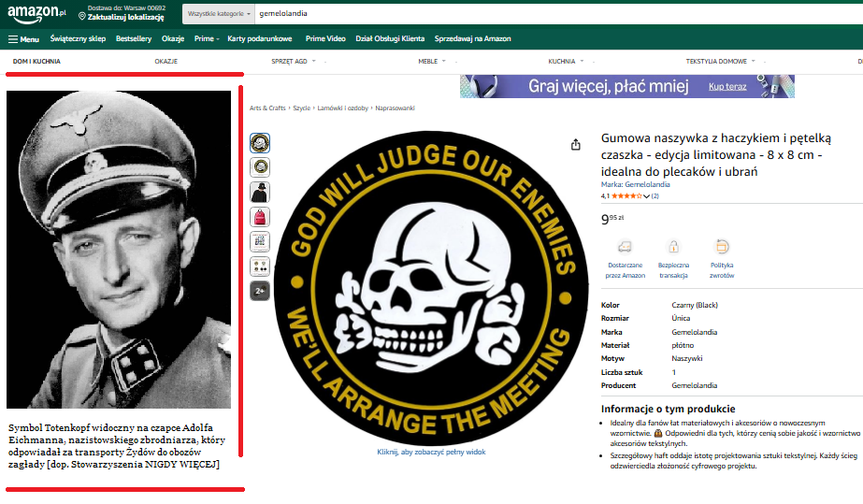Click the share icon above product image
This screenshot has width=863, height=504.
[576, 144]
